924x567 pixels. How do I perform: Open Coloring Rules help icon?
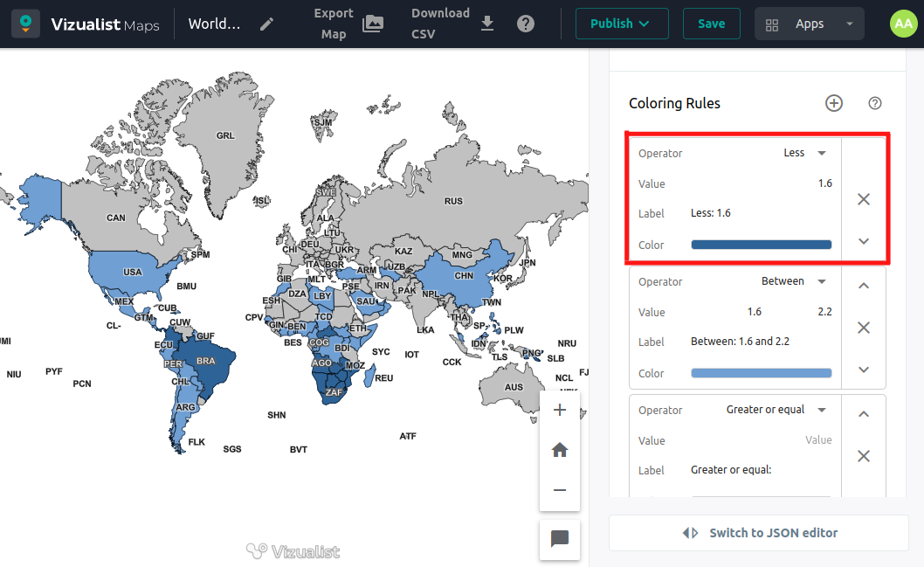pyautogui.click(x=875, y=103)
